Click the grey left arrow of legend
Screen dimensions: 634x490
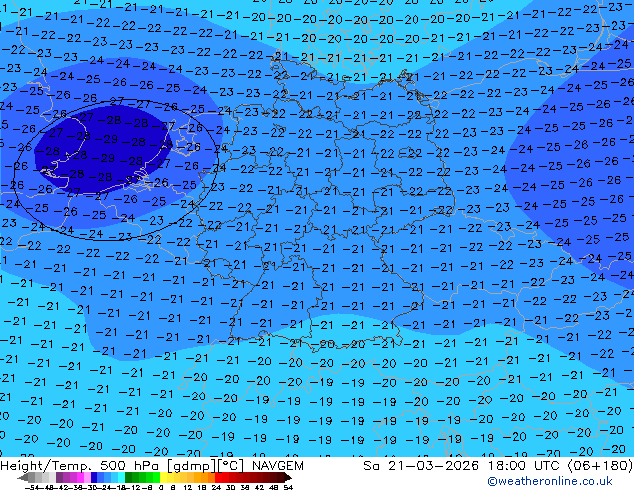pos(22,478)
